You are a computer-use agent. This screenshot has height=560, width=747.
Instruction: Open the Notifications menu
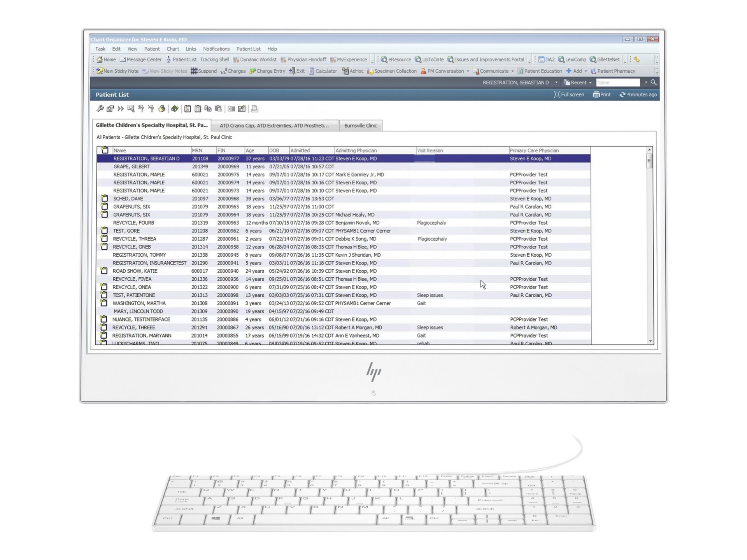point(216,49)
